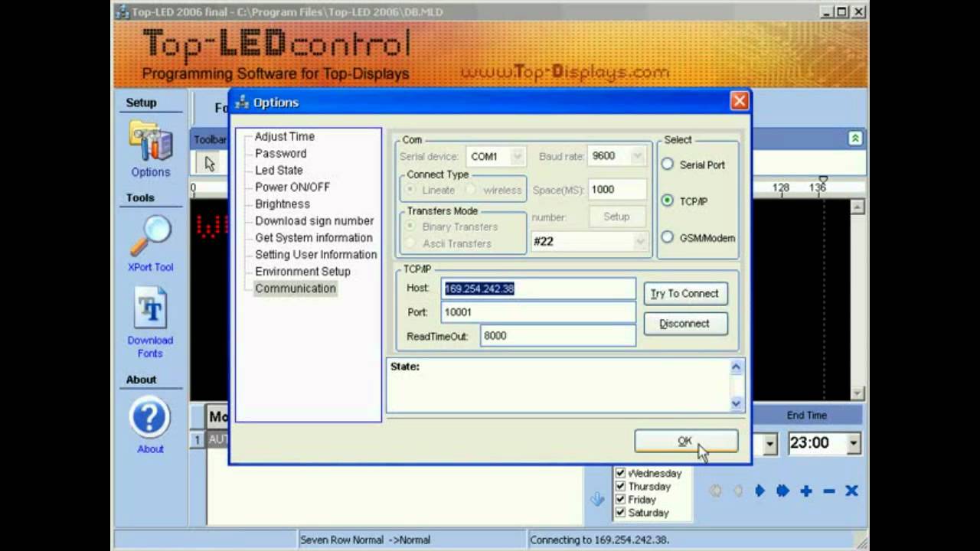Select Password in options list
The image size is (980, 551).
click(x=280, y=153)
